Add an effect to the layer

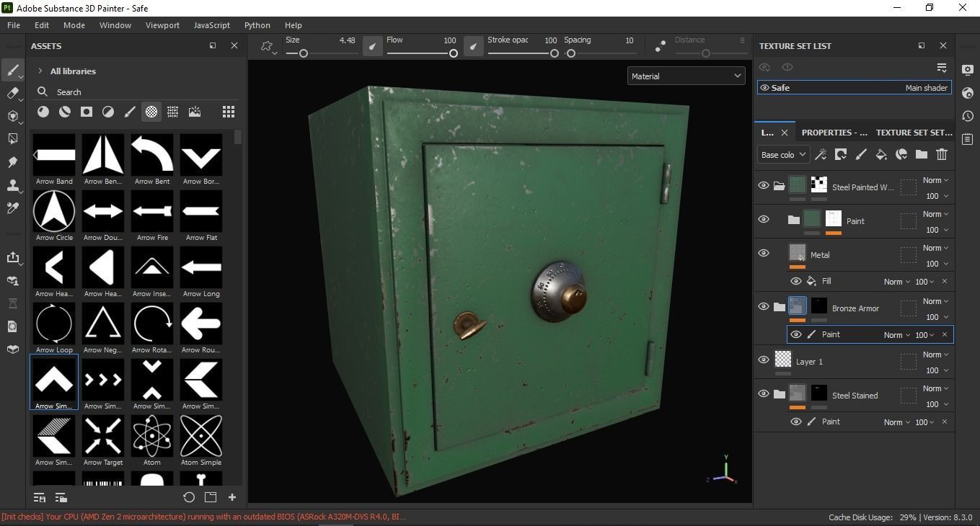[x=821, y=154]
